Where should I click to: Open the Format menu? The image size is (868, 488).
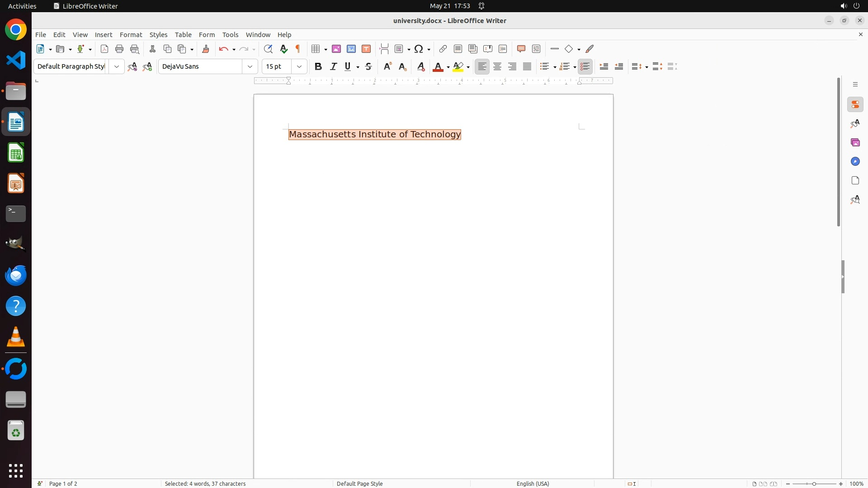point(131,35)
